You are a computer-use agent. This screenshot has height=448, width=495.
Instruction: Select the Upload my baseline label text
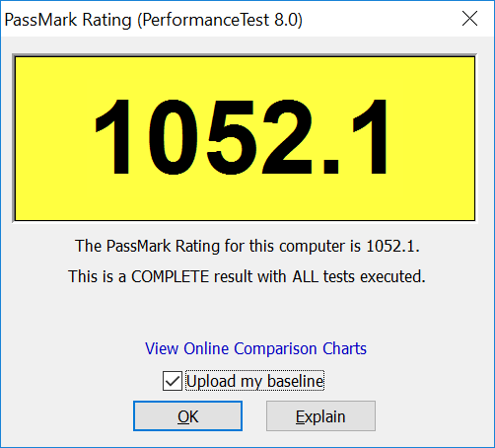(x=254, y=381)
